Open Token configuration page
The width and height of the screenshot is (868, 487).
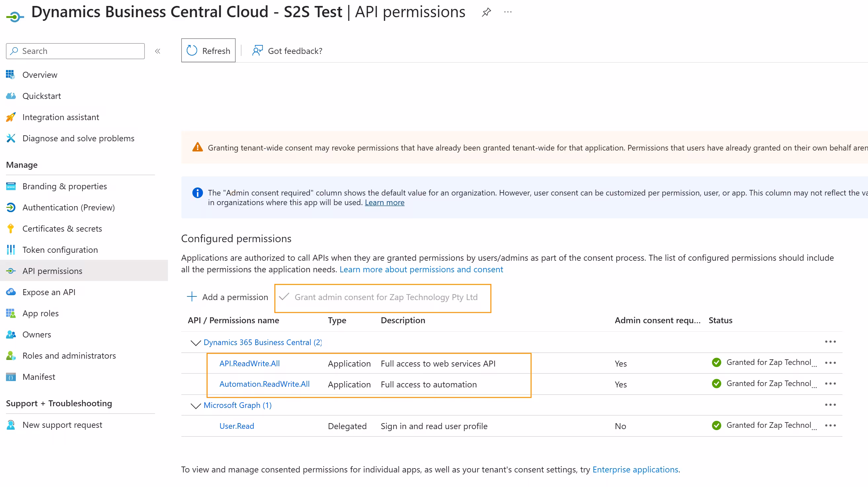click(x=60, y=250)
